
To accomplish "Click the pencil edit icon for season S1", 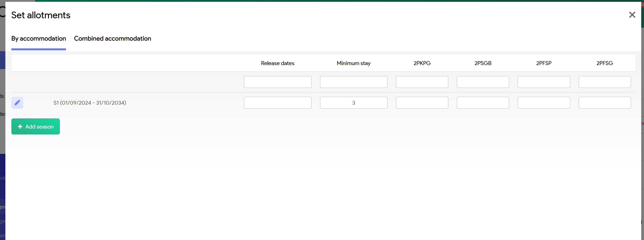I will pos(17,103).
